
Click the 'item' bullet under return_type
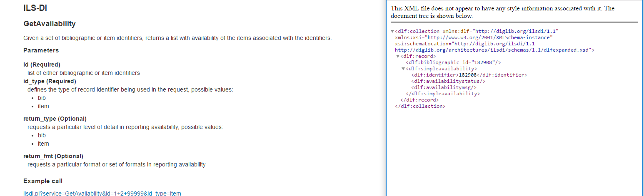[43, 144]
